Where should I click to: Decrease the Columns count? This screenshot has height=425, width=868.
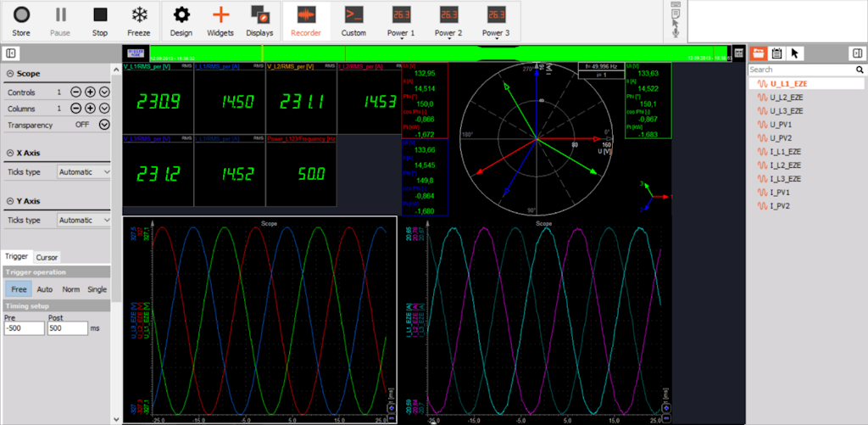pos(75,109)
